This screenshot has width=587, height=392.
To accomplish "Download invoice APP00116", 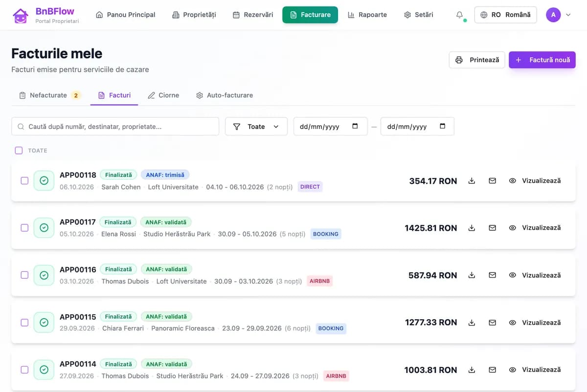I will click(472, 275).
